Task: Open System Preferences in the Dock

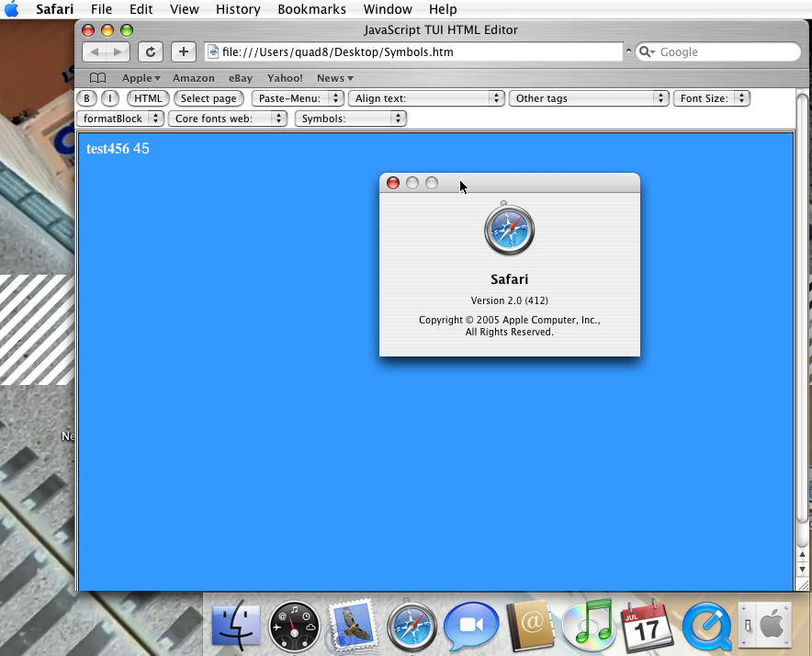Action: [x=765, y=625]
